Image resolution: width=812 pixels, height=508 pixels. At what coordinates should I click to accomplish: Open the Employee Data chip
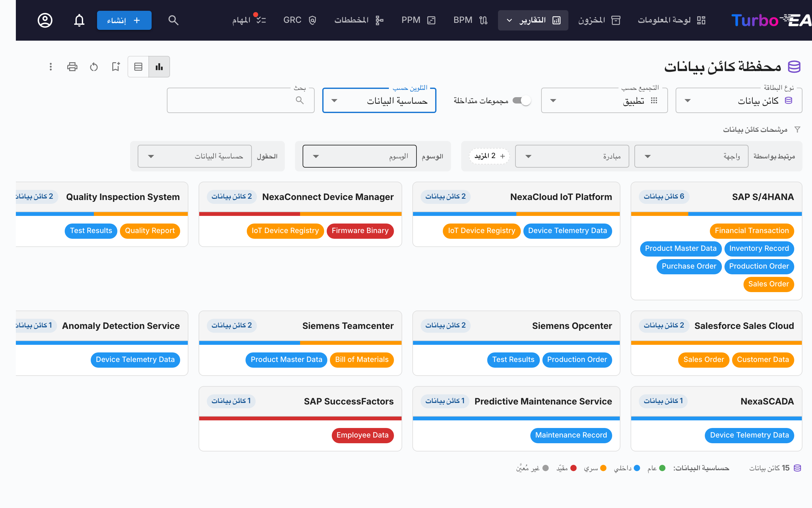pyautogui.click(x=362, y=435)
